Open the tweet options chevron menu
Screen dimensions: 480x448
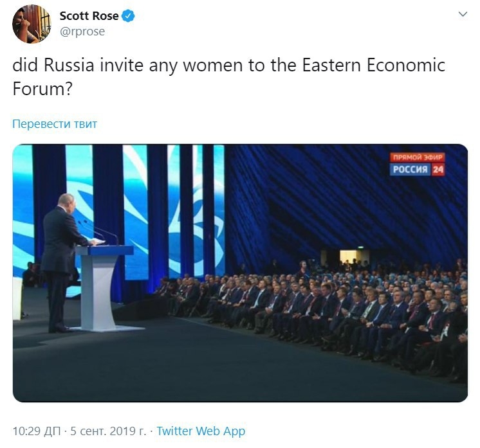pyautogui.click(x=462, y=15)
